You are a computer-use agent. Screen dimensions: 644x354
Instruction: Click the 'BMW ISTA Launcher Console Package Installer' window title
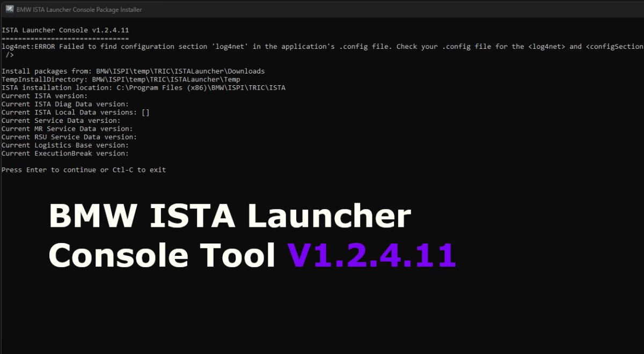coord(79,10)
